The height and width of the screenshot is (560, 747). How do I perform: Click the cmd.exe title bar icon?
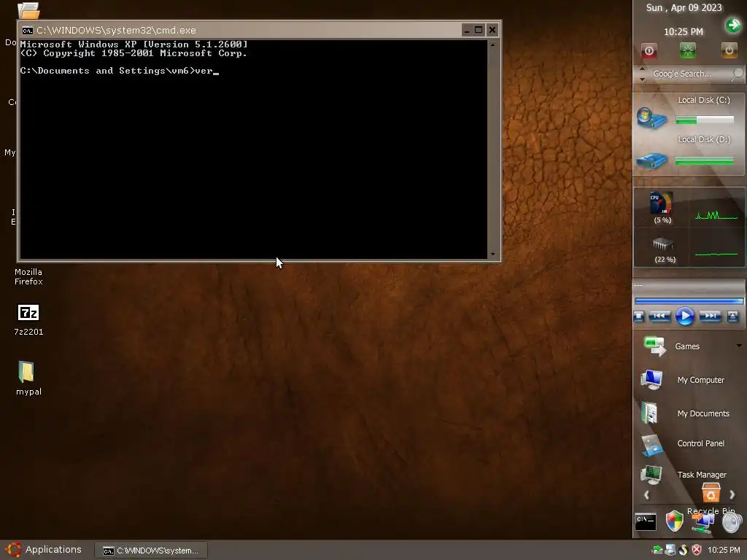point(28,31)
